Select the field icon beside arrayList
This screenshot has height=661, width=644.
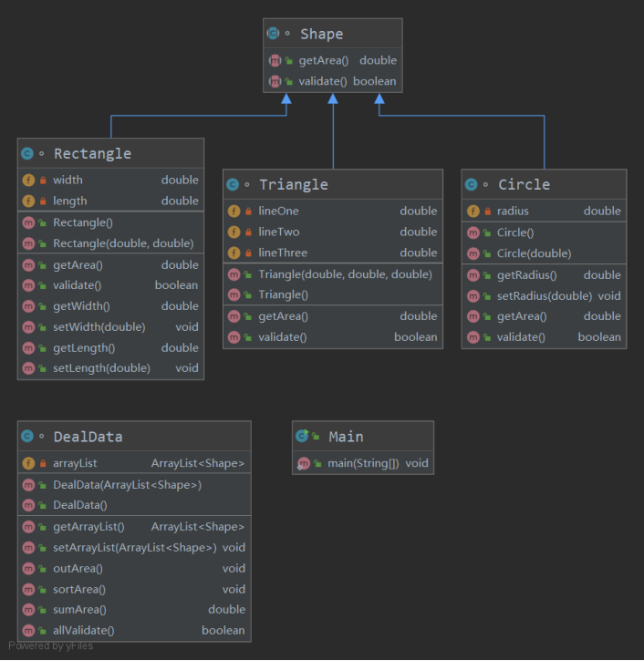coord(28,464)
